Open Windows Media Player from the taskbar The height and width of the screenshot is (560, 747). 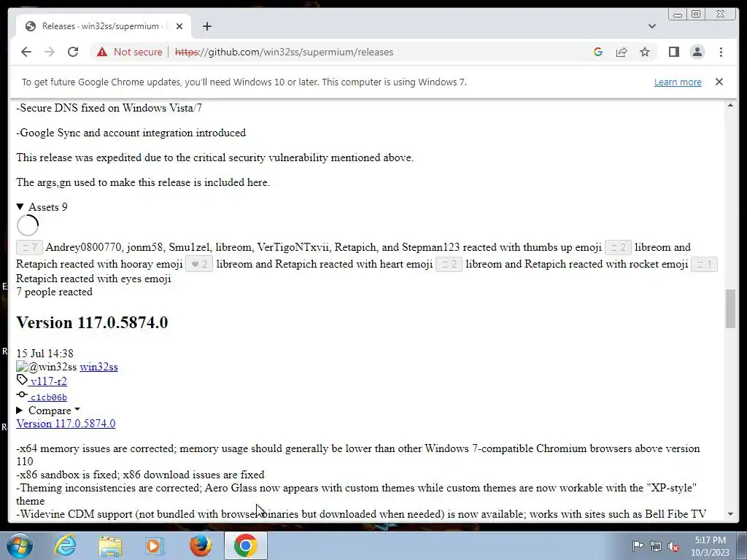pyautogui.click(x=155, y=545)
